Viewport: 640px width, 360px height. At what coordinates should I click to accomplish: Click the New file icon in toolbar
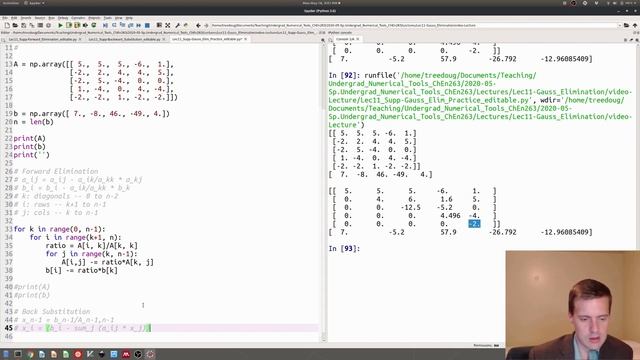click(x=7, y=25)
